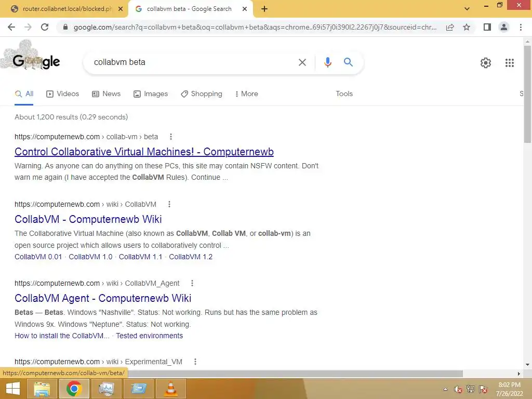This screenshot has width=532, height=399.
Task: Switch to News results
Action: (106, 94)
